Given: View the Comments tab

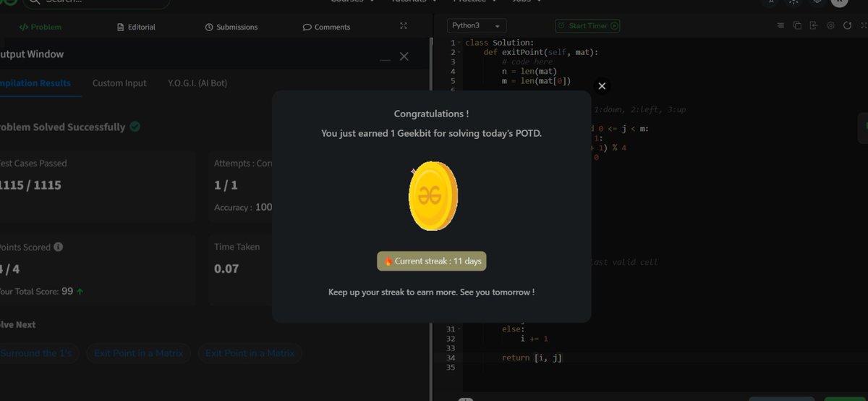Looking at the screenshot, I should tap(326, 27).
